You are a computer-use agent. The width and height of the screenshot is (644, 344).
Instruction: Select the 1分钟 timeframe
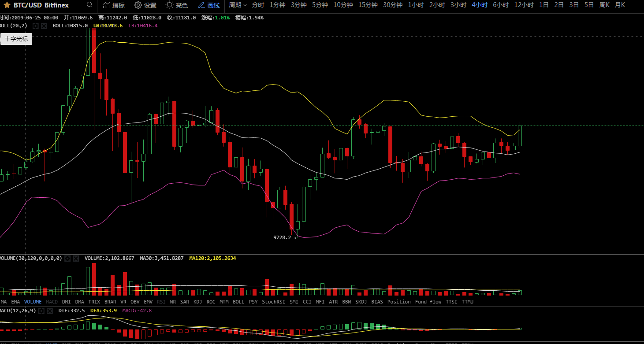tap(277, 5)
